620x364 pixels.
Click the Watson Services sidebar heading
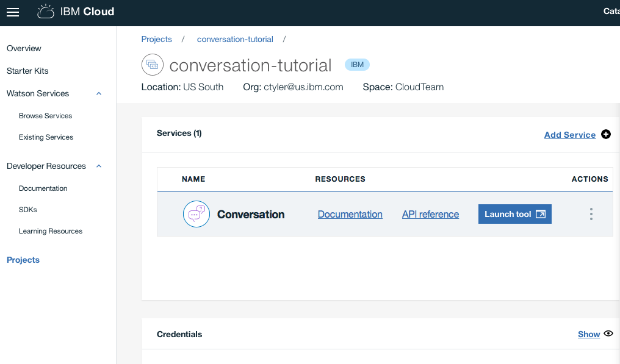coord(38,94)
